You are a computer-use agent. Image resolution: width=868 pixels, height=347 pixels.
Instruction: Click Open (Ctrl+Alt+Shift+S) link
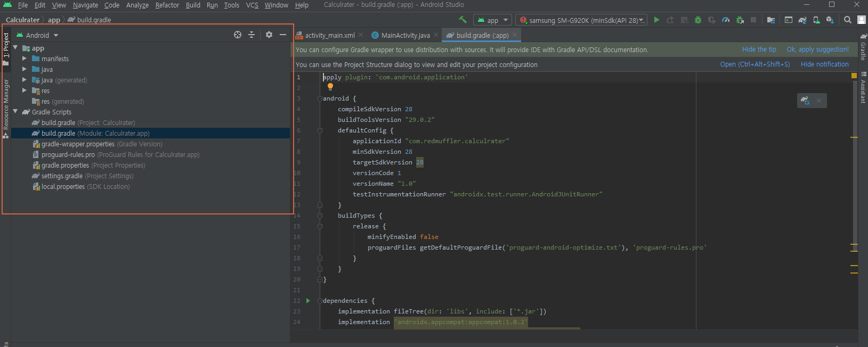(755, 64)
